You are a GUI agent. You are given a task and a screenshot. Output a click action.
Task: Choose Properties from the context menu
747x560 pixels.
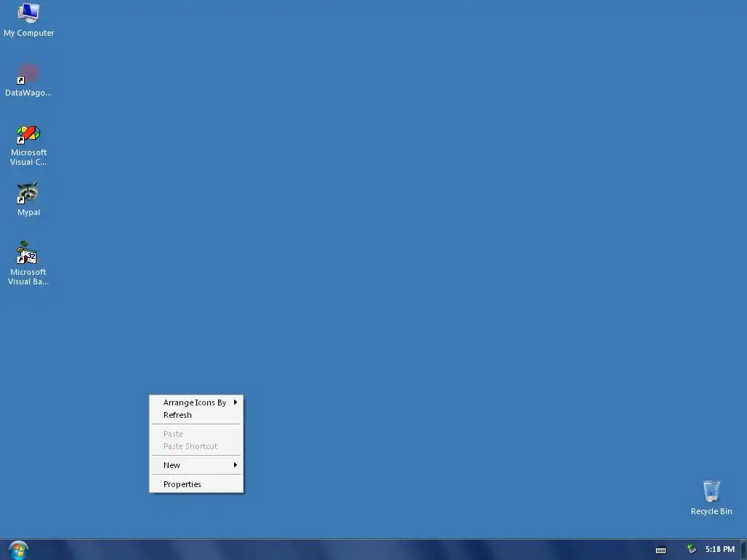point(196,484)
